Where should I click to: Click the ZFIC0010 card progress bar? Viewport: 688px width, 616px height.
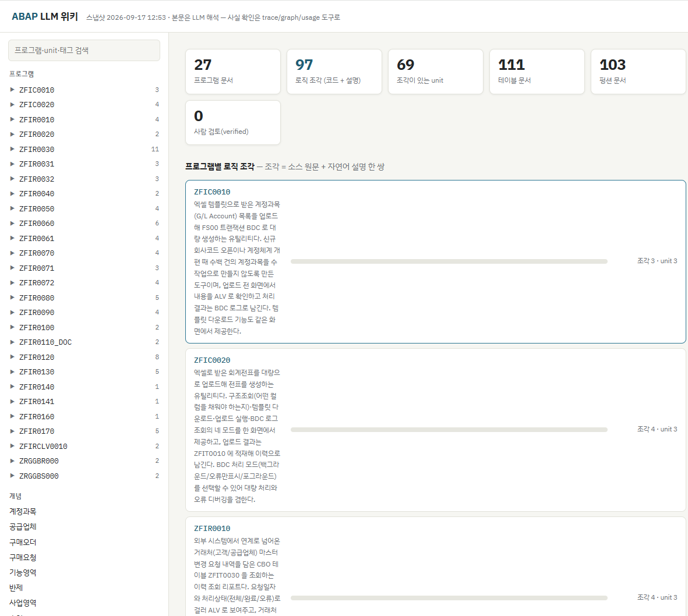(x=449, y=261)
